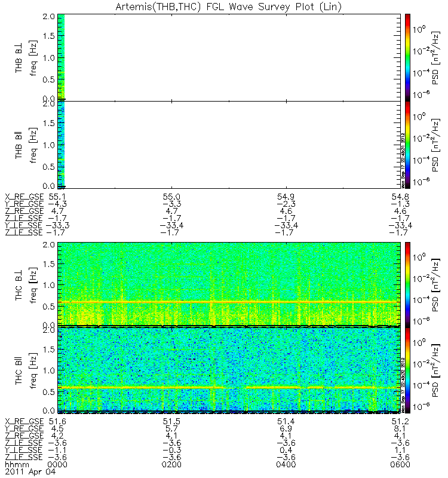Screen dimensions: 448x478
Task: Click the Y_RE_GSE value '8.1'
Action: coord(400,428)
